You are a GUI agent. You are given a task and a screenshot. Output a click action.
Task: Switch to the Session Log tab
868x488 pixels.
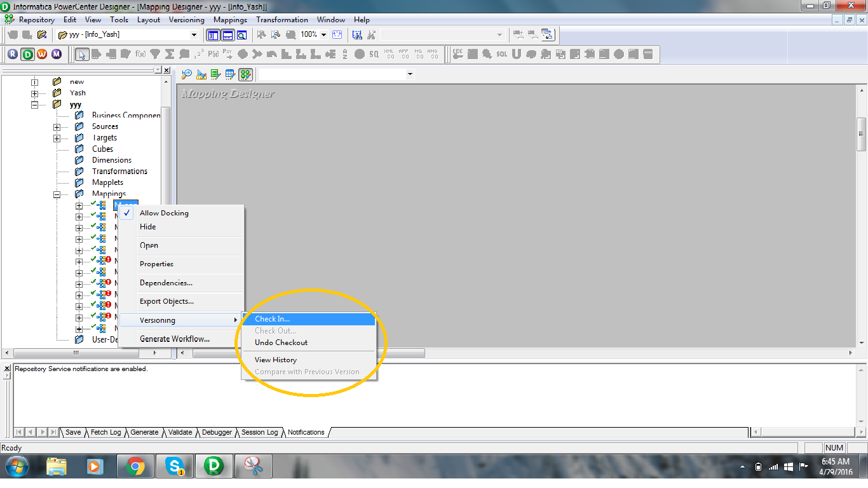259,432
